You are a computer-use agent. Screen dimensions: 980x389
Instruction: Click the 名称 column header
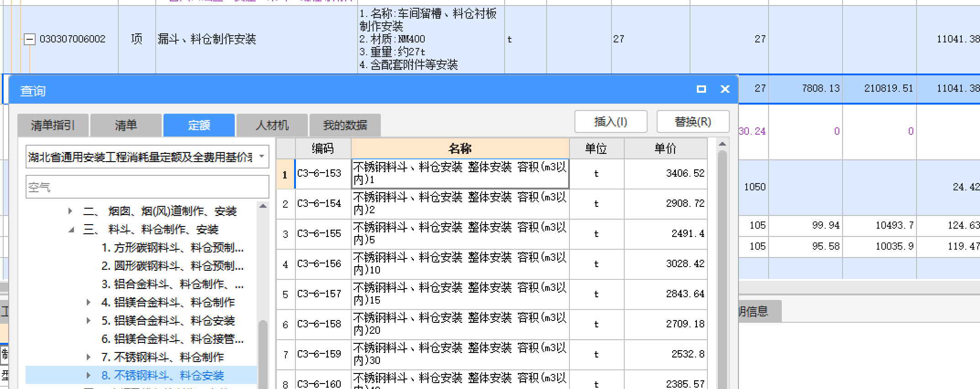point(460,148)
